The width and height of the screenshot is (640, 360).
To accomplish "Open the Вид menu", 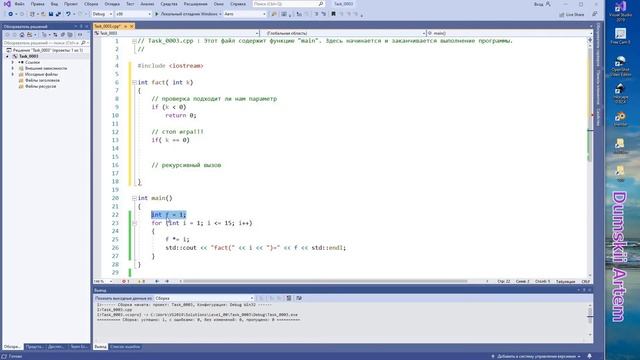I will 54,4.
